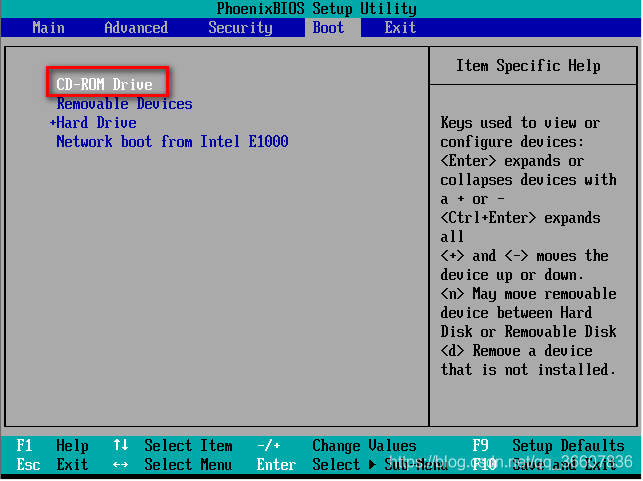
Task: Click 'Keys used to view or' help text
Action: pyautogui.click(x=520, y=123)
